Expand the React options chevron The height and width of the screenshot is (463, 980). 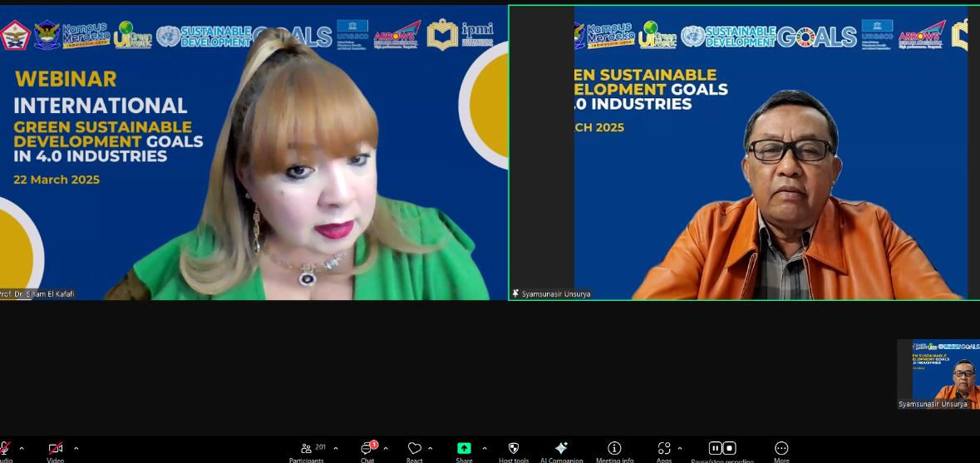(430, 449)
